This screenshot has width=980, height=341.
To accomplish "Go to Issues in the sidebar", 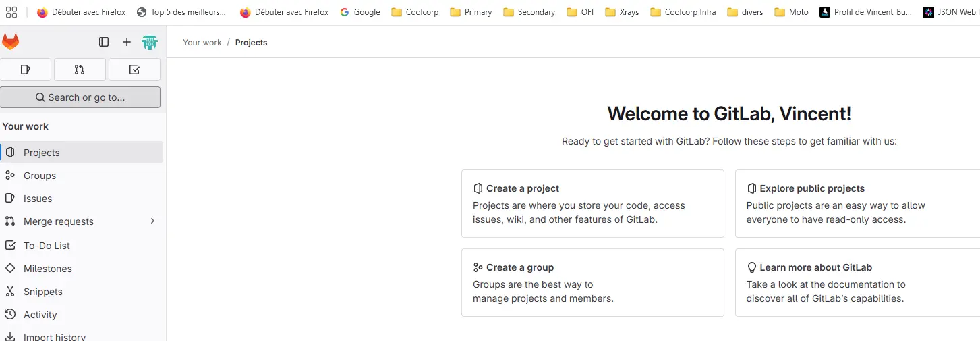I will coord(38,199).
